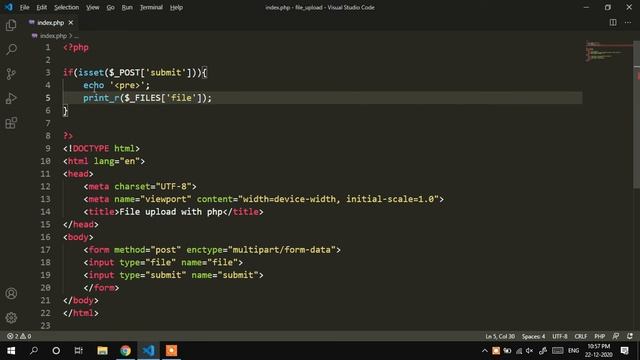The height and width of the screenshot is (360, 640).
Task: Open the Source Control view
Action: [x=11, y=74]
